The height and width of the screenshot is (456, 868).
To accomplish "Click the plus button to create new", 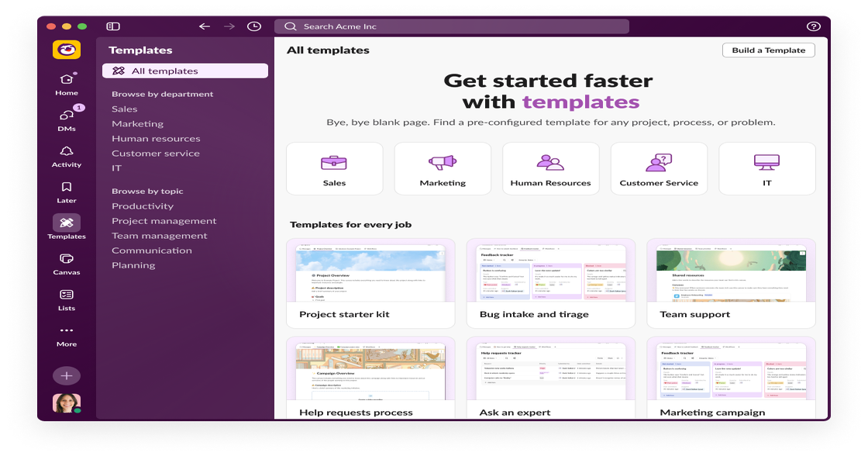I will coord(67,375).
